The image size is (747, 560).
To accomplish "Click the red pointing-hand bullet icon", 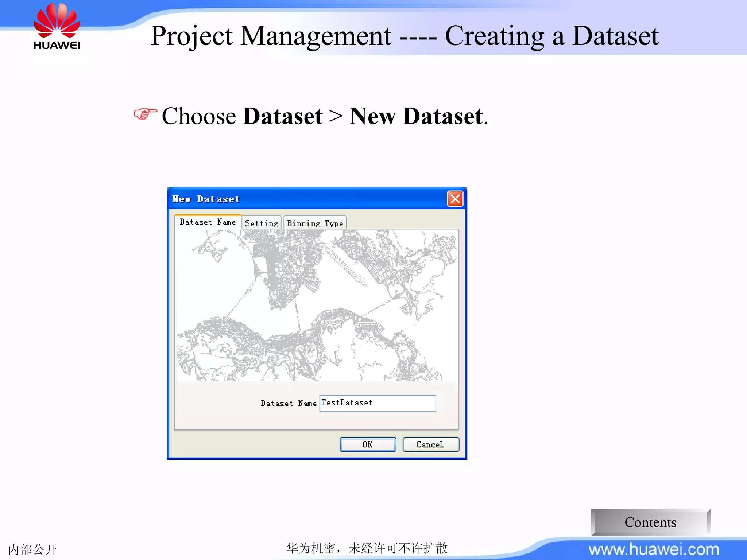I will coord(145,114).
